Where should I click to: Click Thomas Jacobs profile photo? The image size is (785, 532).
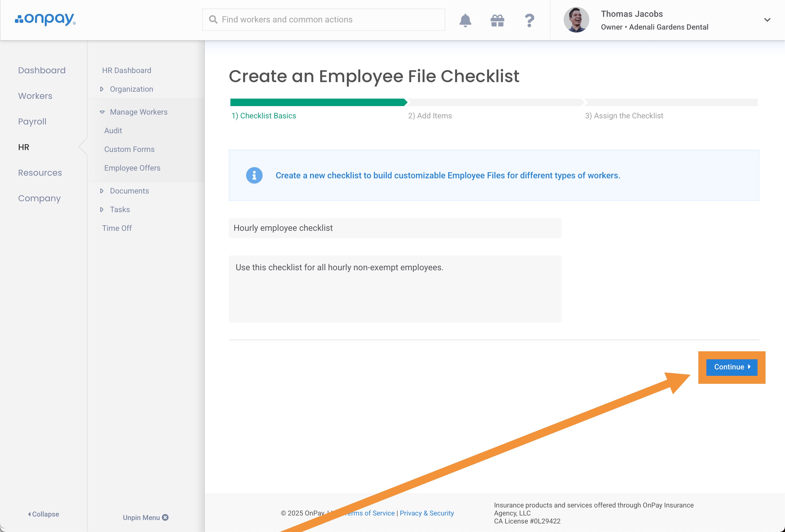click(576, 20)
